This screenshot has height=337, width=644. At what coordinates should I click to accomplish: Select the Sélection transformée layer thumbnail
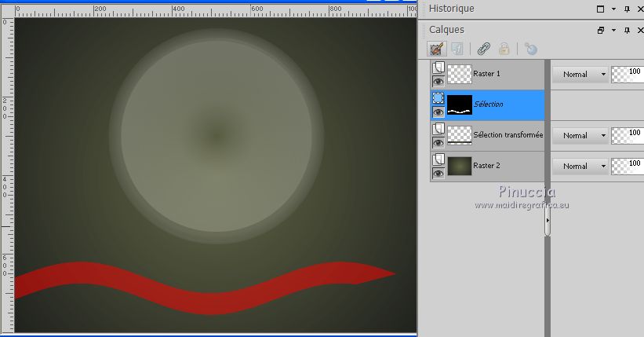pyautogui.click(x=459, y=135)
